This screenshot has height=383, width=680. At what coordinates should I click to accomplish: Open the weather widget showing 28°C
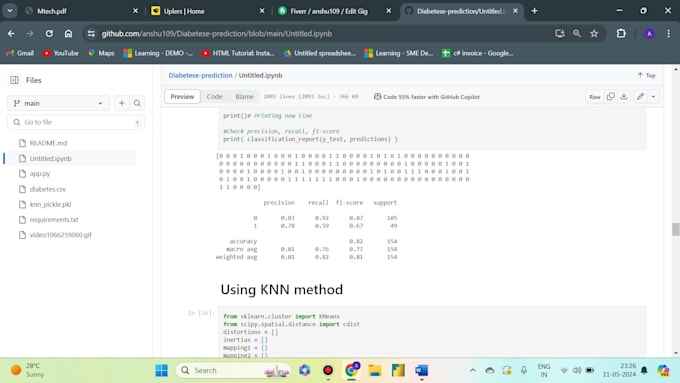28,370
